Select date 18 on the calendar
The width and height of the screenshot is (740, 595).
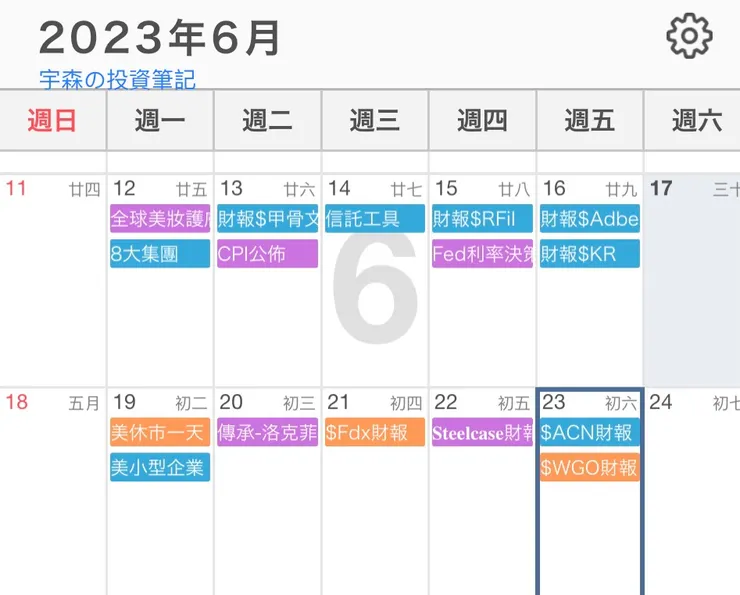pos(17,402)
